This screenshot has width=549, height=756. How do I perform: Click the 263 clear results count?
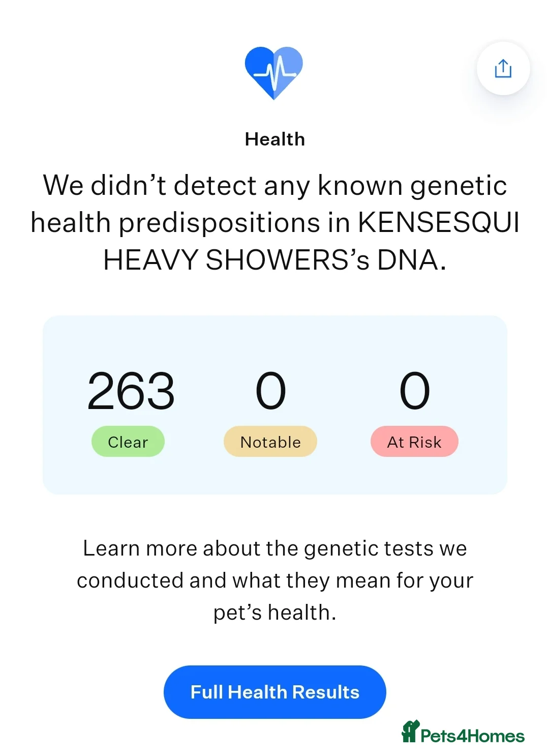pyautogui.click(x=131, y=391)
